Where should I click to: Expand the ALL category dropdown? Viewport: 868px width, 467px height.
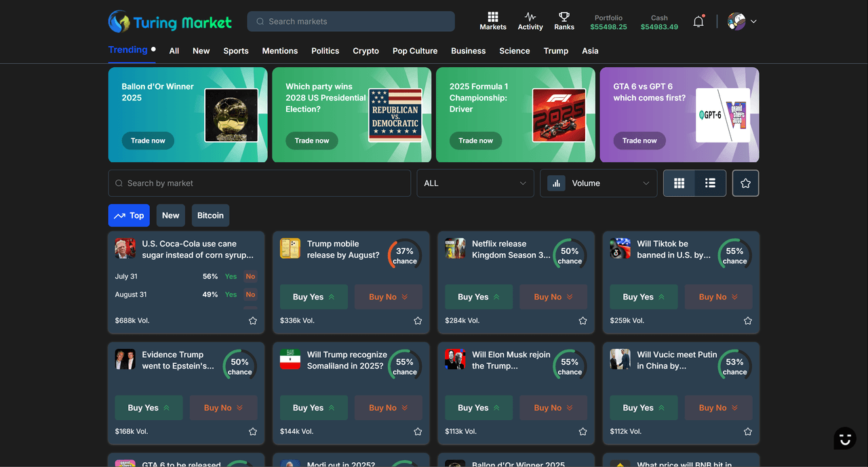[x=475, y=183]
